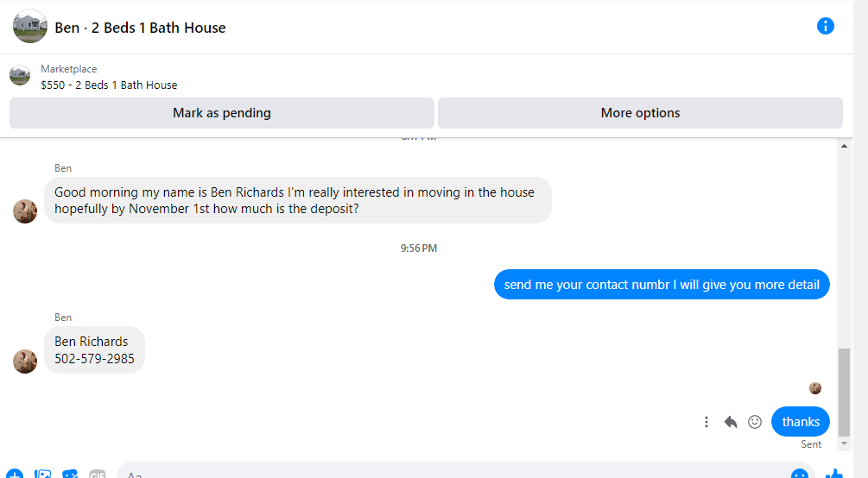Viewport: 868px width, 478px height.
Task: Open the plus more-actions icon
Action: point(15,475)
